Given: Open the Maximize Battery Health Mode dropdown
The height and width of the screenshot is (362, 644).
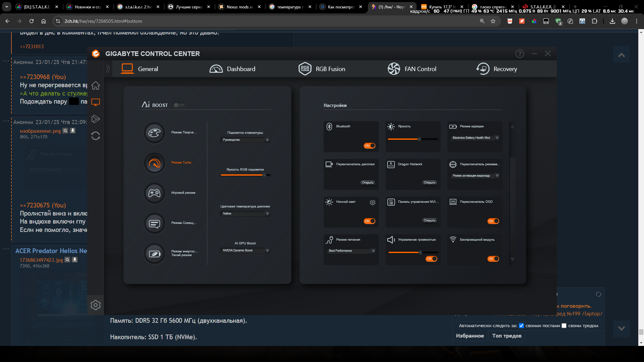Looking at the screenshot, I should pos(475,138).
